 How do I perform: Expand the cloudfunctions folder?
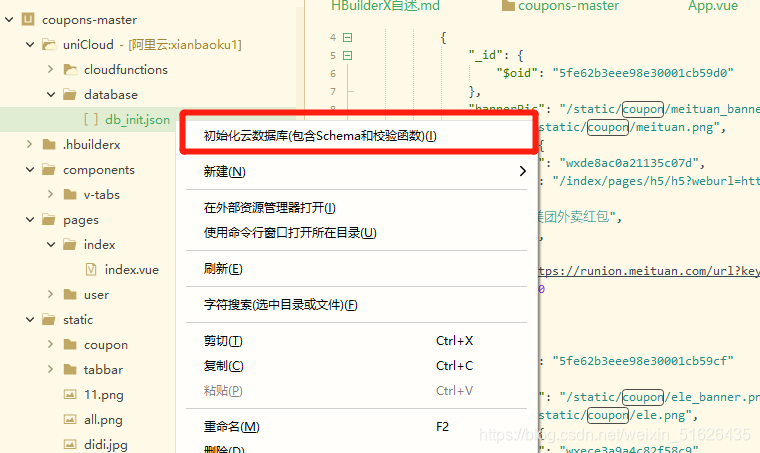pos(50,70)
